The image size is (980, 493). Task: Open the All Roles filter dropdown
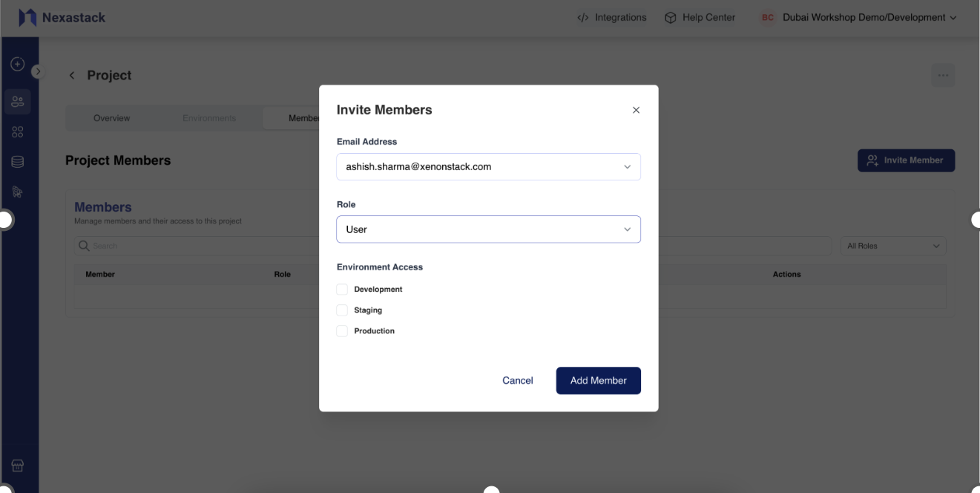[x=893, y=246]
